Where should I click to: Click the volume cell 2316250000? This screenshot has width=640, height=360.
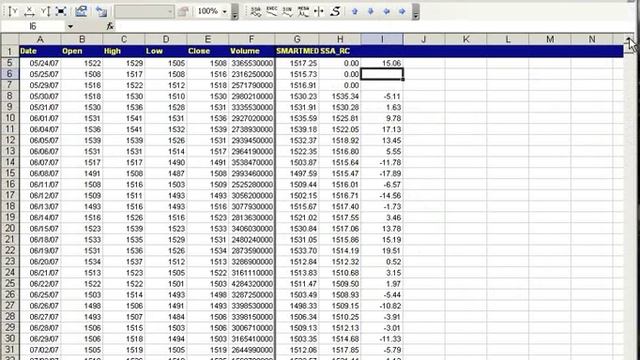click(251, 74)
